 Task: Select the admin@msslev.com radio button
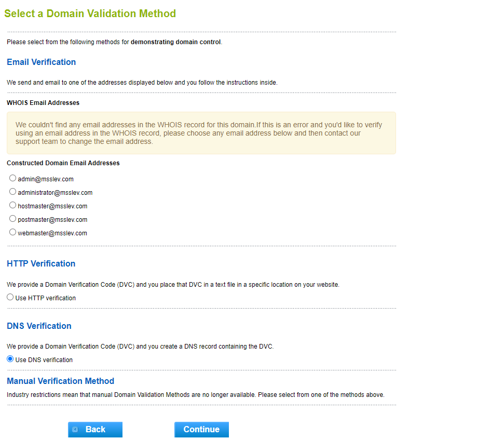pos(12,178)
